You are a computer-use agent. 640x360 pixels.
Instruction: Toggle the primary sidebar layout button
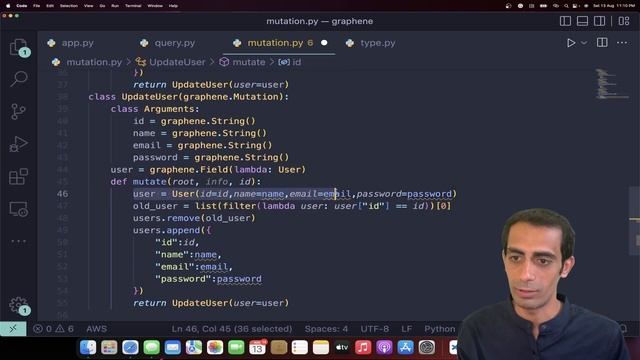point(565,21)
